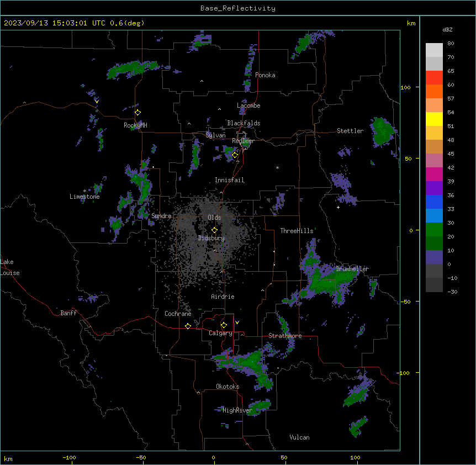Select the Okotoks label
Image resolution: width=476 pixels, height=465 pixels.
point(228,387)
